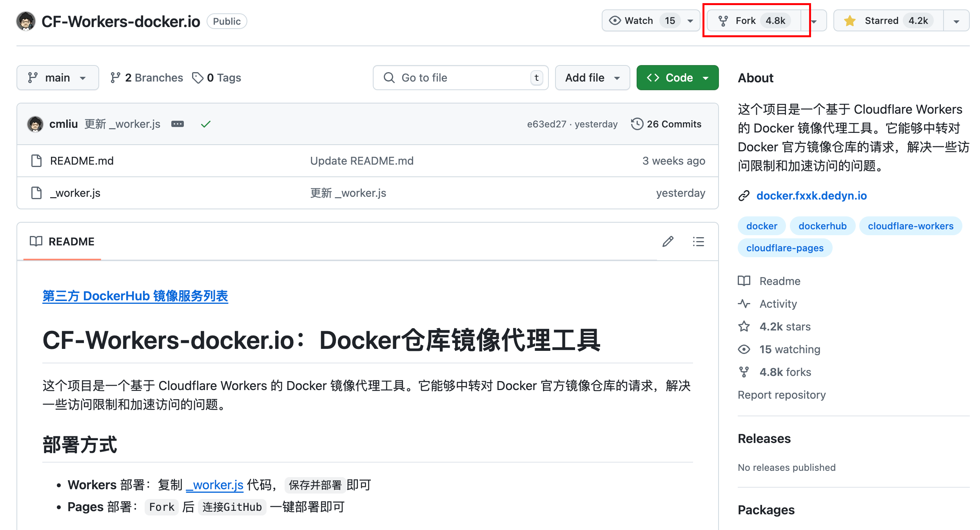Viewport: 980px width, 530px height.
Task: Click the pencil edit README icon
Action: (668, 241)
